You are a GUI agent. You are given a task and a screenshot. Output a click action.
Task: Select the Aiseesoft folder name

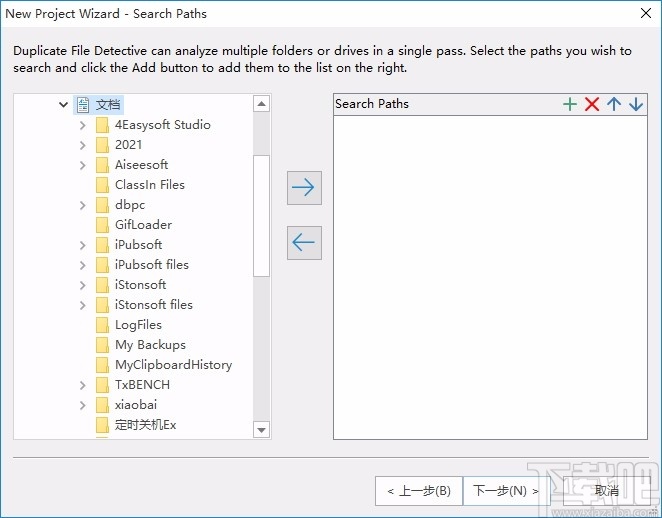point(141,165)
